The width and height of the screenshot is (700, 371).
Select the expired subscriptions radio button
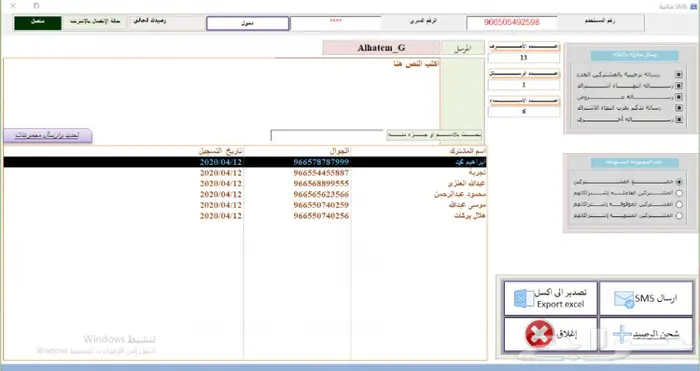(679, 216)
